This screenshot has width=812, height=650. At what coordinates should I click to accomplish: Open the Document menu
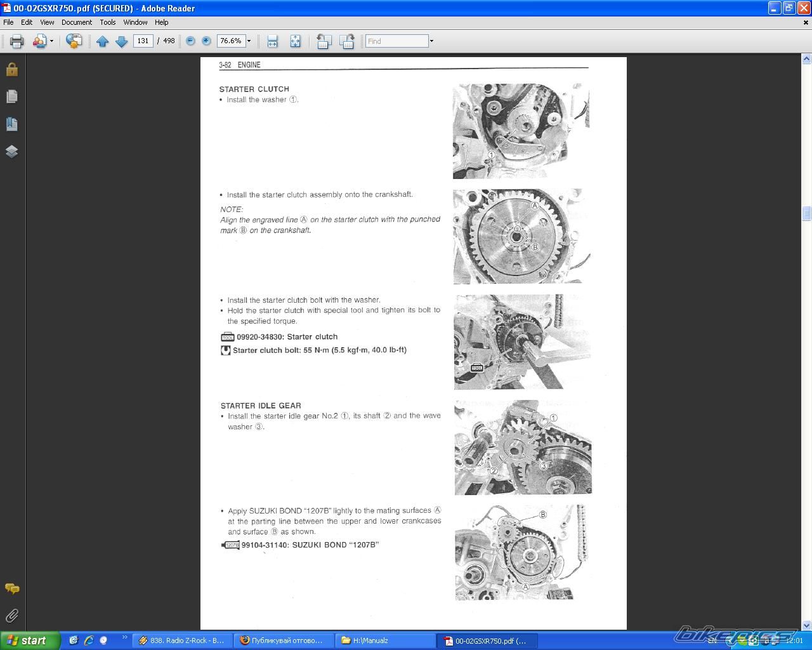[76, 22]
